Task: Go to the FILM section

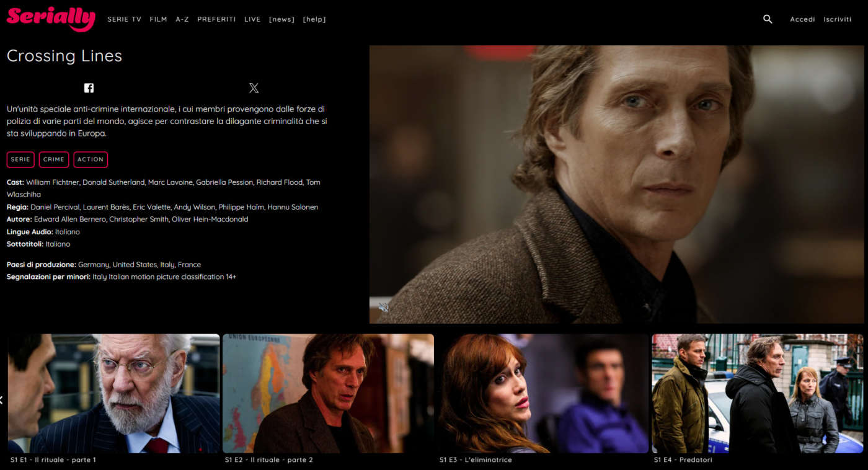Action: click(x=158, y=19)
